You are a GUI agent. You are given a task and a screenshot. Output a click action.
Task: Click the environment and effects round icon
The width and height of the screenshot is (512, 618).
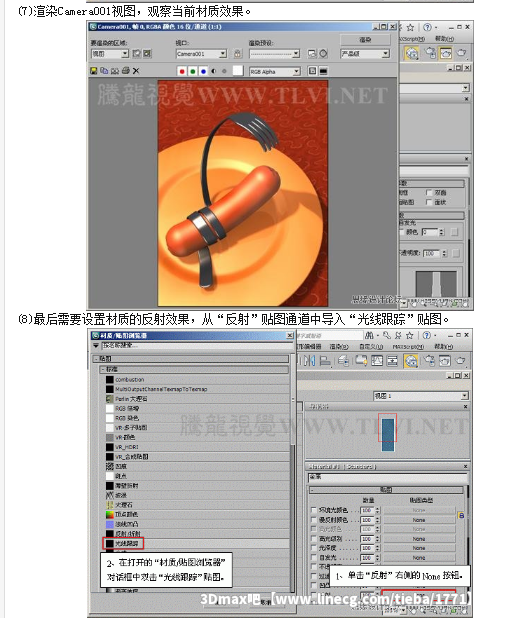tap(323, 54)
